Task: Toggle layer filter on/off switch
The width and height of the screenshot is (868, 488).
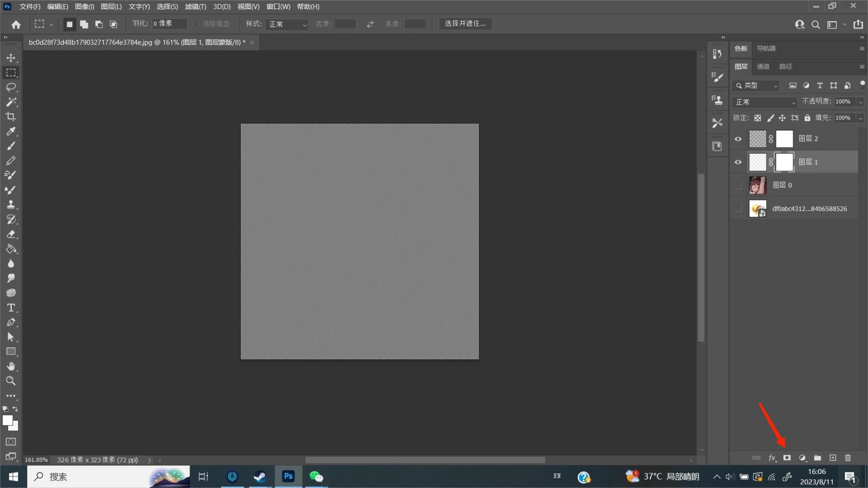Action: tap(862, 84)
